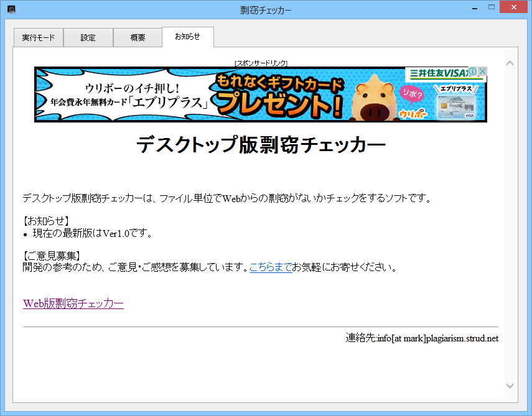Viewport: 532px width, 416px height.
Task: Switch to the 実行モード tab
Action: coord(38,37)
